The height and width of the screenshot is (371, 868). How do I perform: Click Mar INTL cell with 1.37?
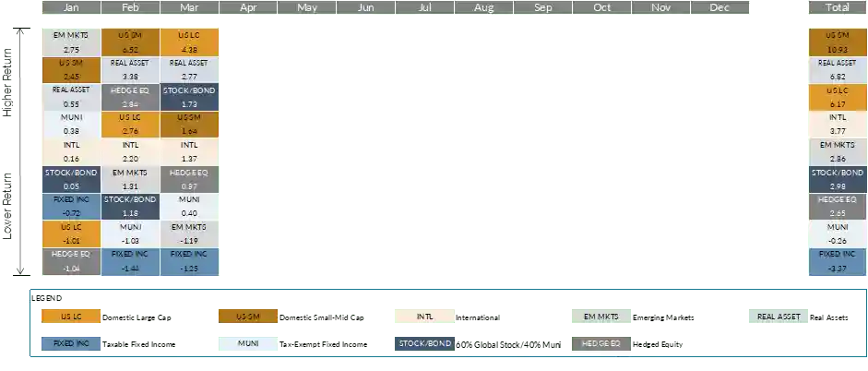(189, 151)
